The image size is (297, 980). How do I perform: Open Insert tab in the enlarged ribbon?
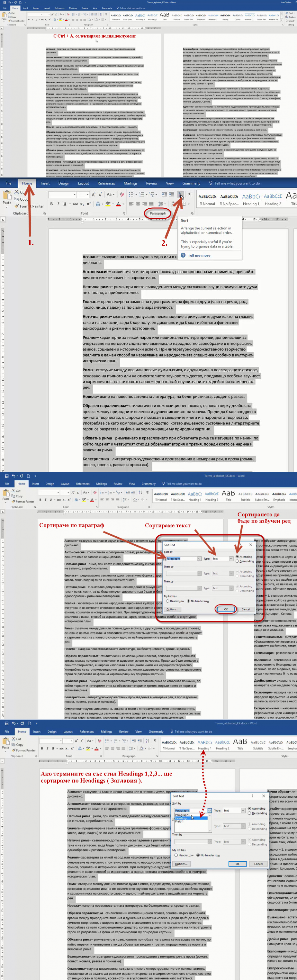tap(45, 183)
